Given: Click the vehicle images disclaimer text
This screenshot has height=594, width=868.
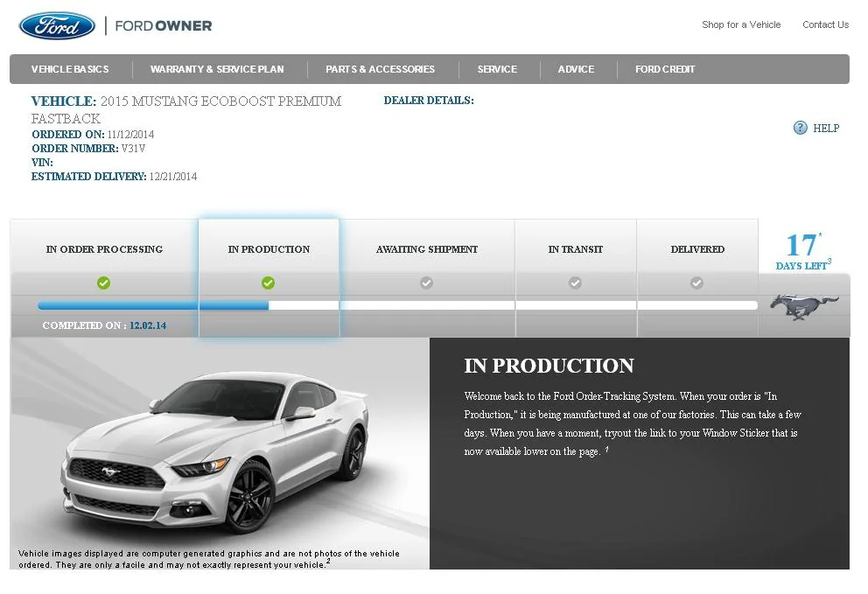Looking at the screenshot, I should pos(209,559).
